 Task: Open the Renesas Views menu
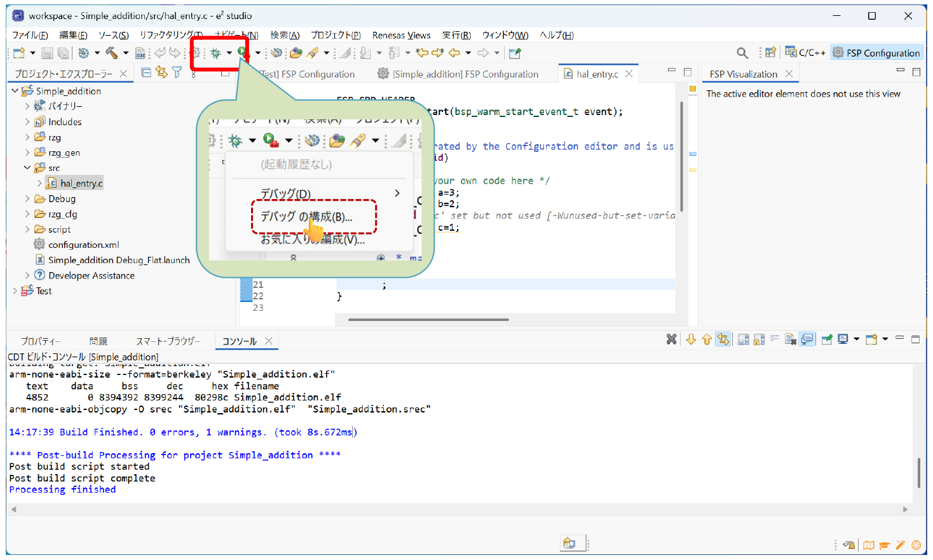click(x=401, y=35)
